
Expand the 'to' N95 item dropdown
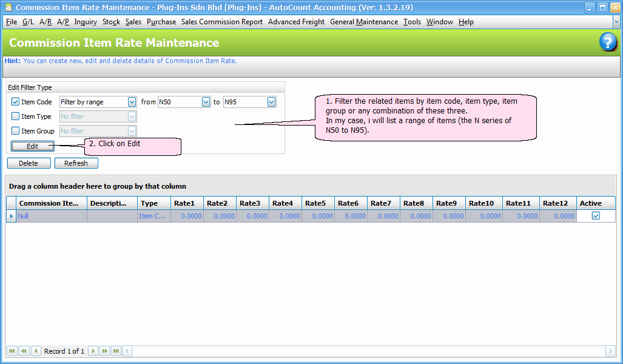pyautogui.click(x=271, y=102)
